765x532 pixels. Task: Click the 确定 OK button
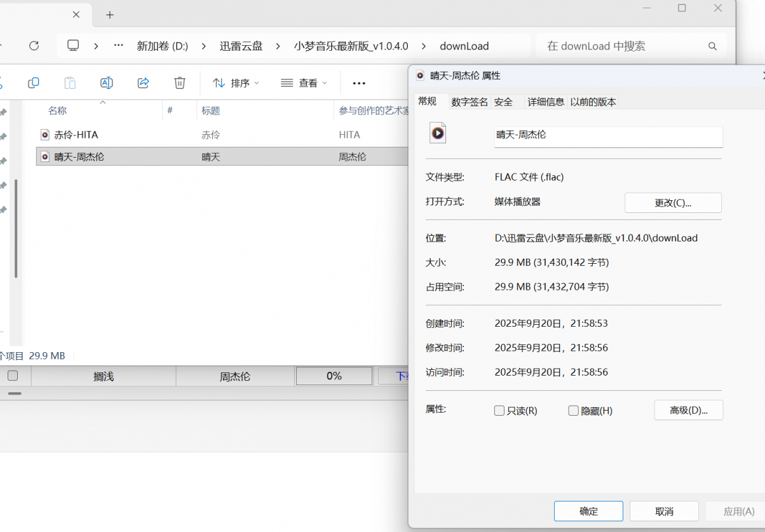588,511
